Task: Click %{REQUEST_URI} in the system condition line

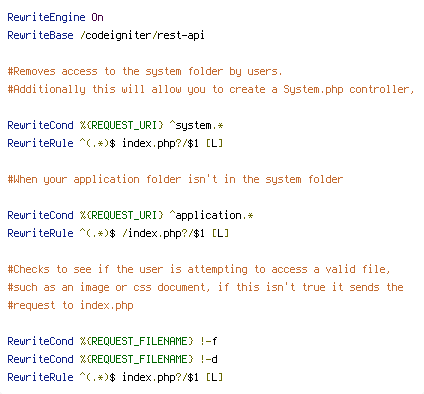Action: tap(122, 125)
